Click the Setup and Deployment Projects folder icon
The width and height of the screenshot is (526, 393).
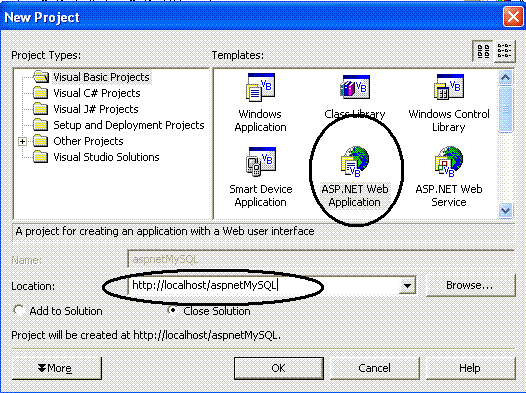pos(41,125)
